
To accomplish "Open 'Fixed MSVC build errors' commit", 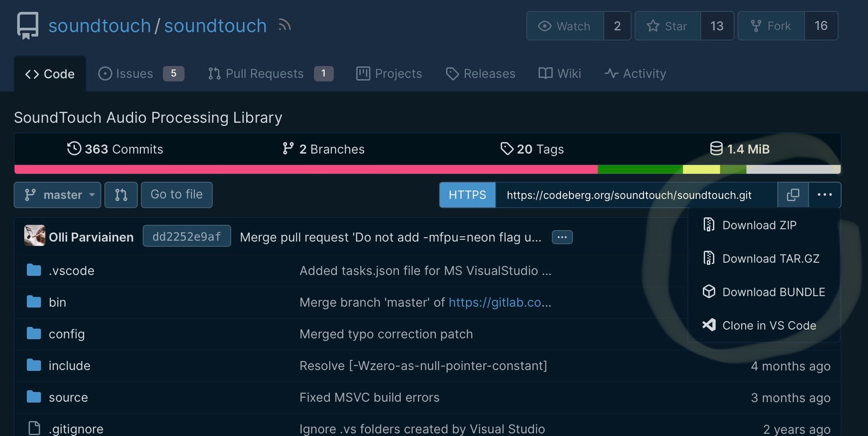I will (369, 397).
